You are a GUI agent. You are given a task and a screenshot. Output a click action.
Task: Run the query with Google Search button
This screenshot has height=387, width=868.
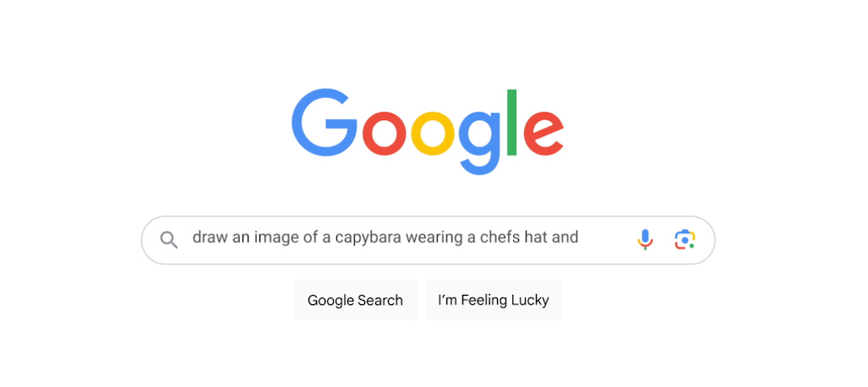pyautogui.click(x=355, y=300)
